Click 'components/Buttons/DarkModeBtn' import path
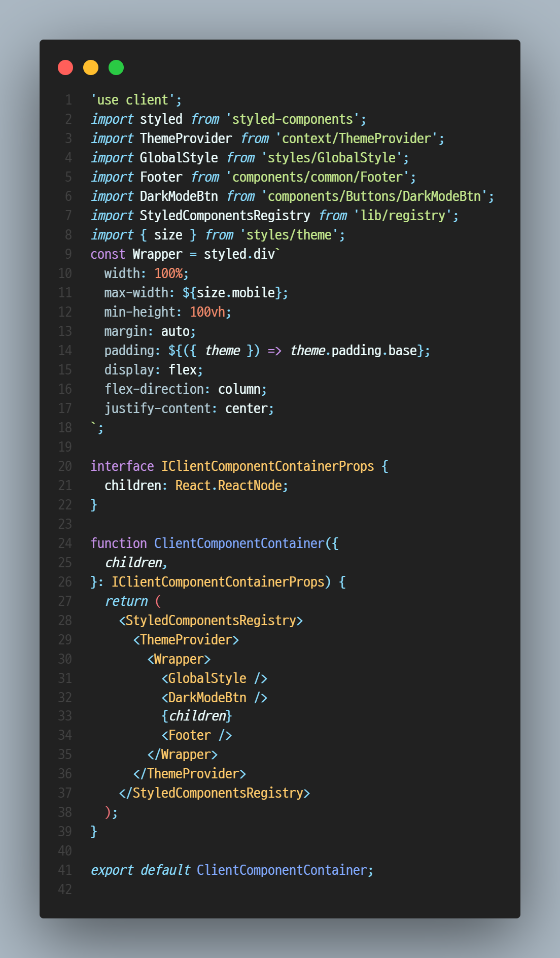560x958 pixels. click(x=374, y=196)
